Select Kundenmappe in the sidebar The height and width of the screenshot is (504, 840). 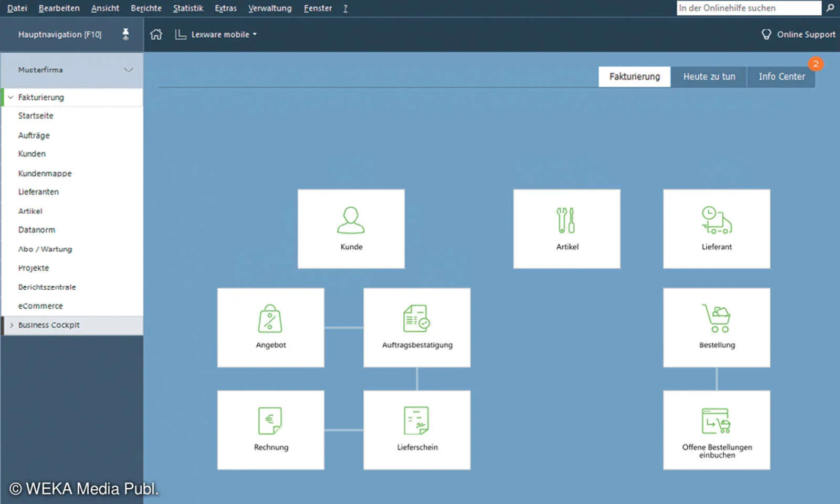(x=45, y=173)
